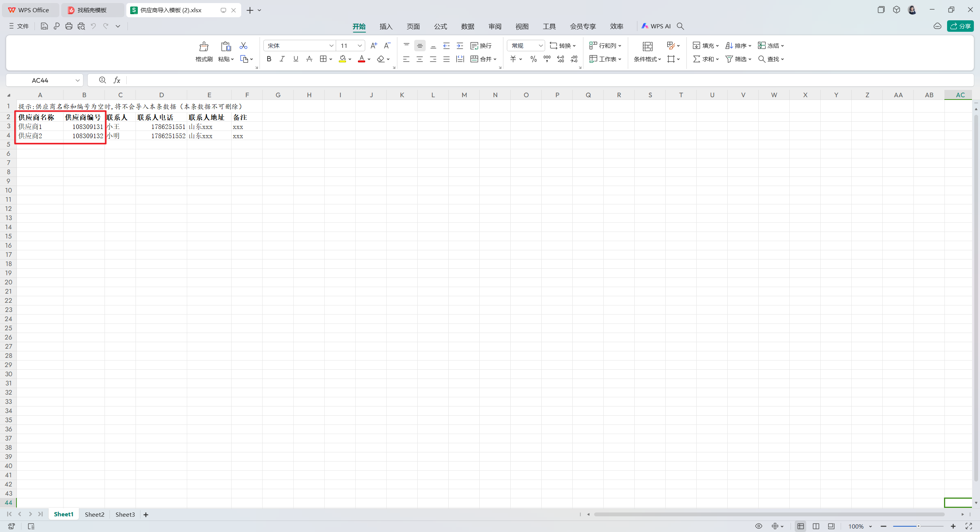Open the font size dropdown
Viewport: 980px width, 532px height.
(360, 46)
